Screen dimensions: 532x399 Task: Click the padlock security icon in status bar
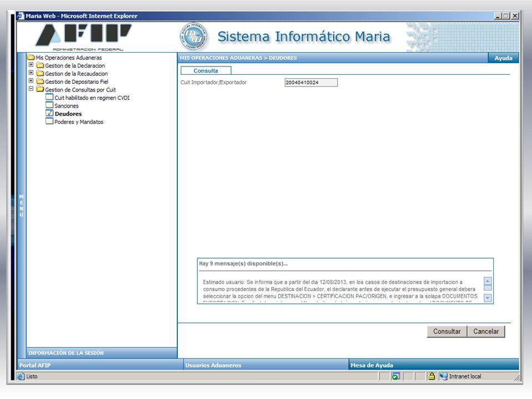(432, 376)
